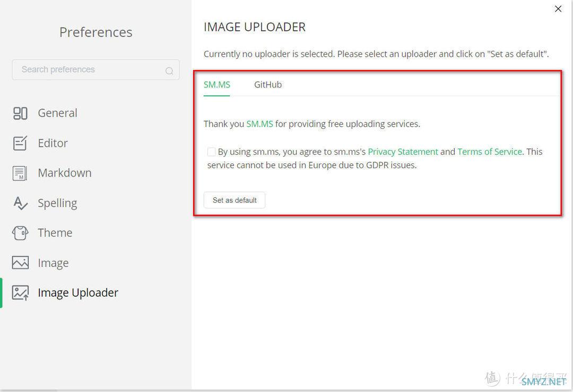
Task: Close the Preferences window
Action: pos(558,9)
